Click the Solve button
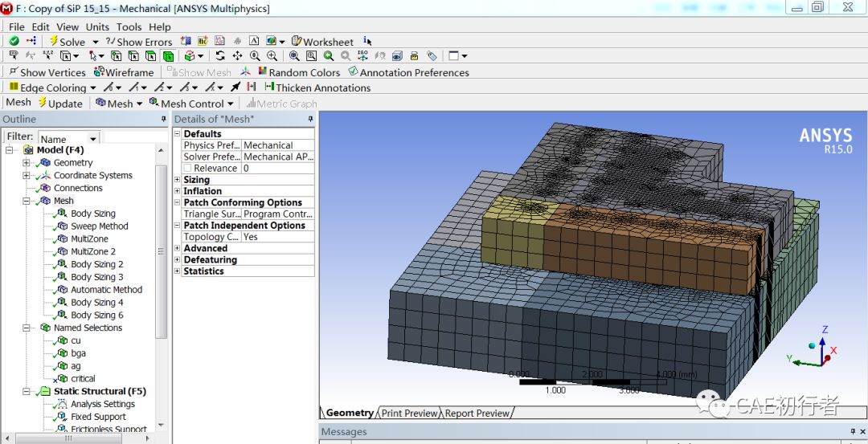Image resolution: width=868 pixels, height=444 pixels. 68,42
